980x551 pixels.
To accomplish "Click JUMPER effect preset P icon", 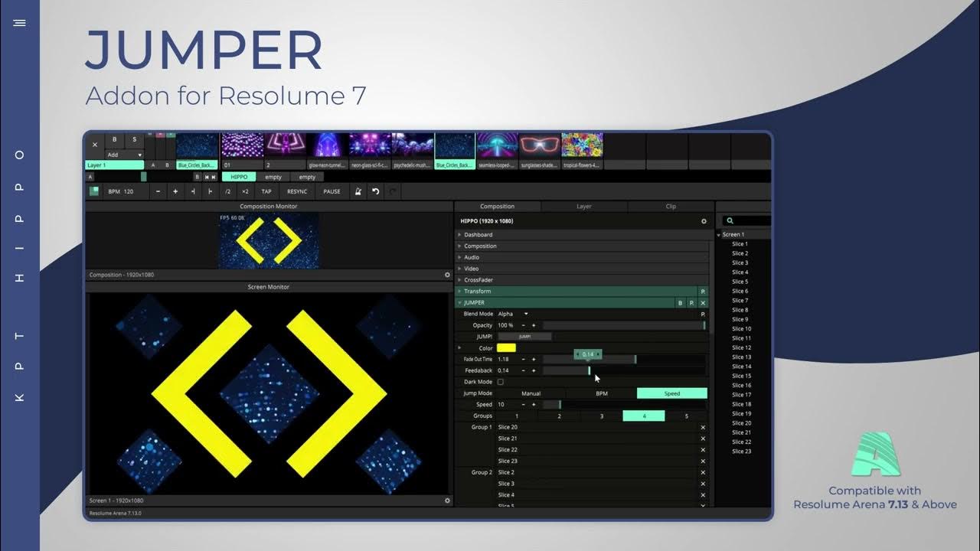I will pyautogui.click(x=692, y=303).
